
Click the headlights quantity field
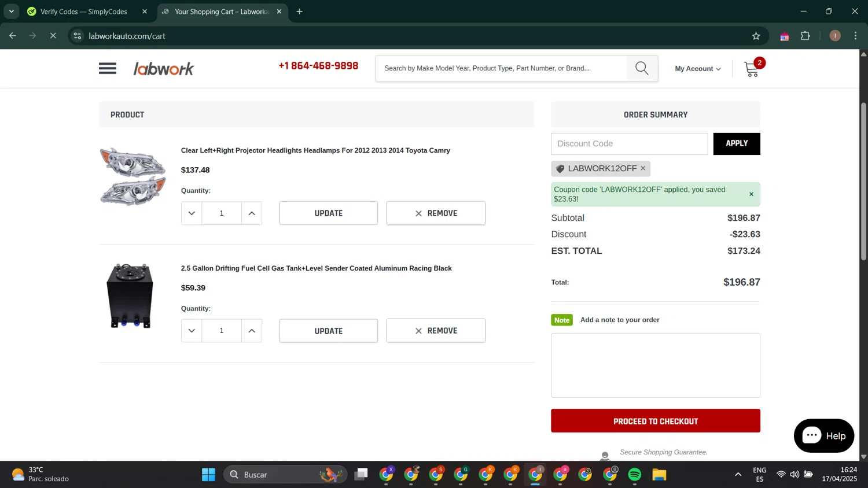[222, 213]
